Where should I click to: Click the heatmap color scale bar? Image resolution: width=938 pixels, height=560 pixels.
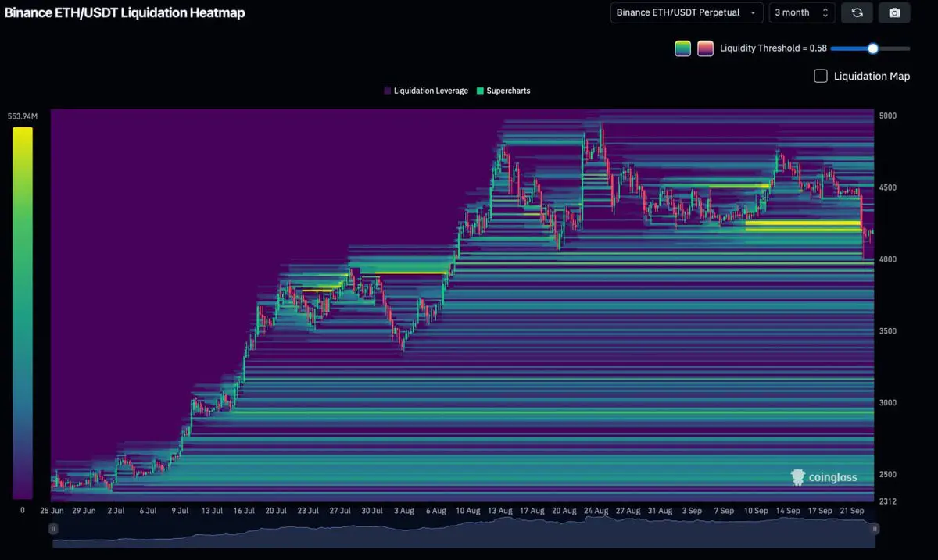click(x=23, y=313)
